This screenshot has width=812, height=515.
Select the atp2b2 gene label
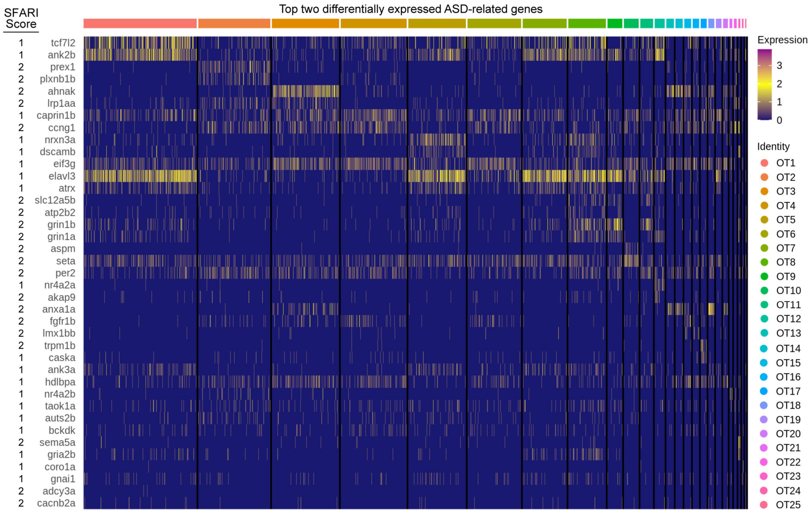(x=60, y=212)
